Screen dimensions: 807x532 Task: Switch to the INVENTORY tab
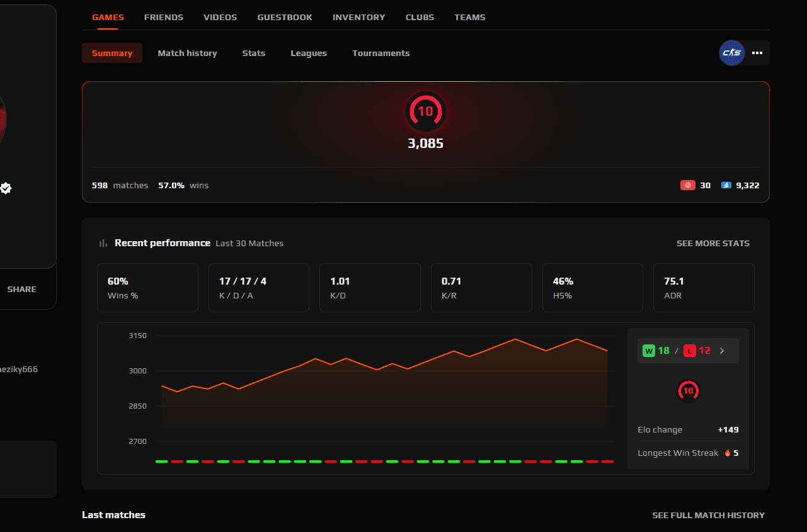click(358, 17)
